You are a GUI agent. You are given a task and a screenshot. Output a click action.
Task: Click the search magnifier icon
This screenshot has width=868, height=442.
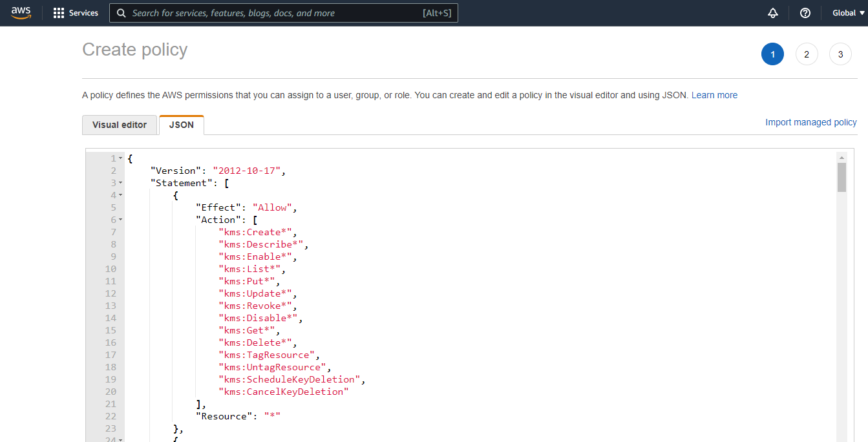point(121,12)
